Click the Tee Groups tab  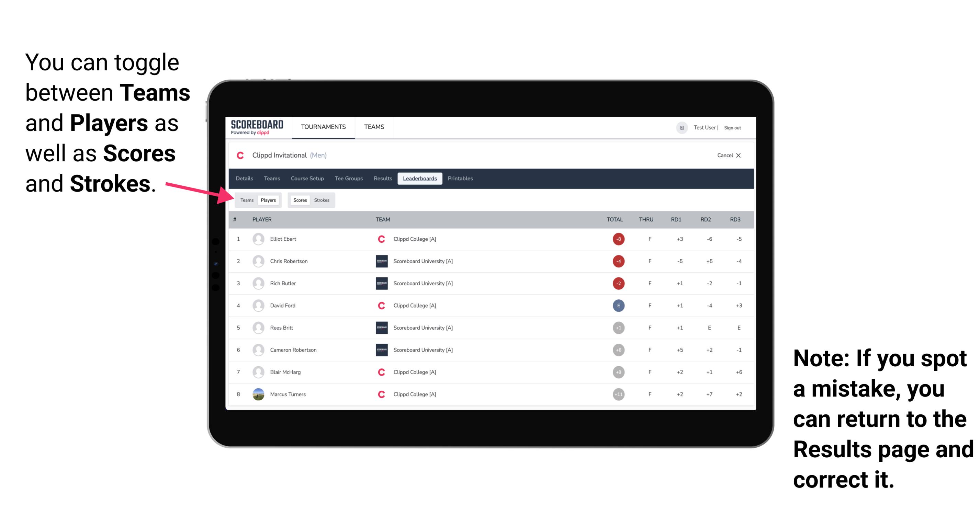point(349,179)
